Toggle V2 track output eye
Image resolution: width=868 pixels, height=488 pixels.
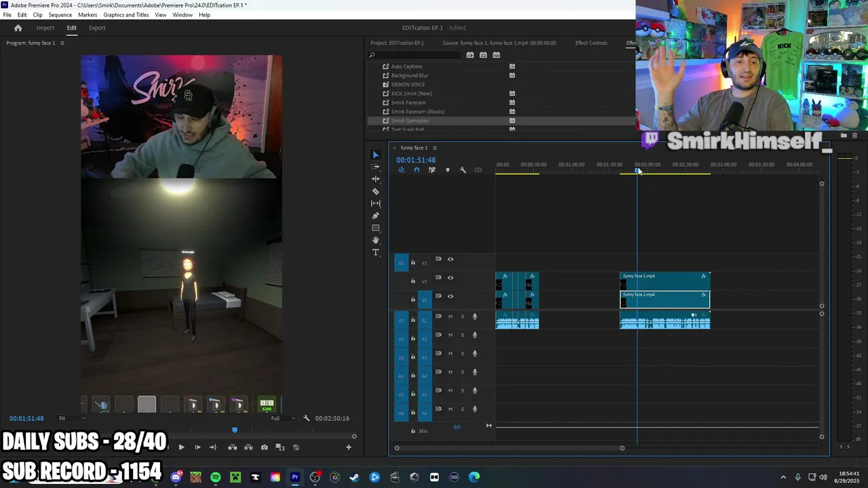(450, 278)
